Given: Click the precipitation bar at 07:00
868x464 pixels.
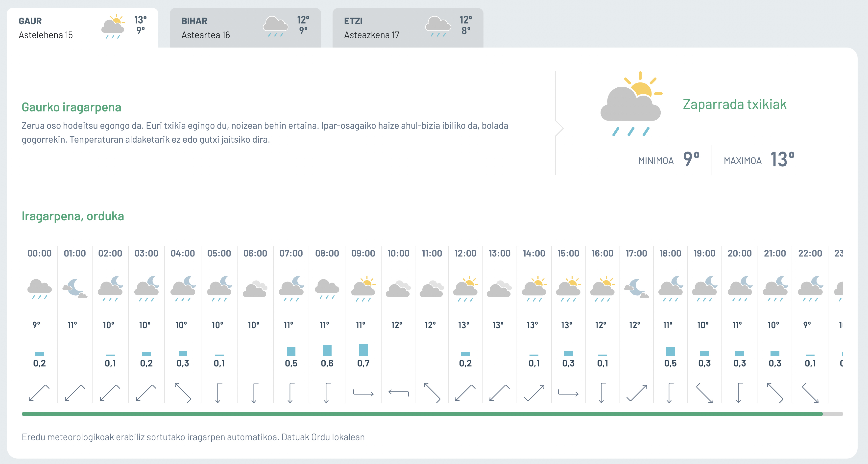Looking at the screenshot, I should (291, 351).
